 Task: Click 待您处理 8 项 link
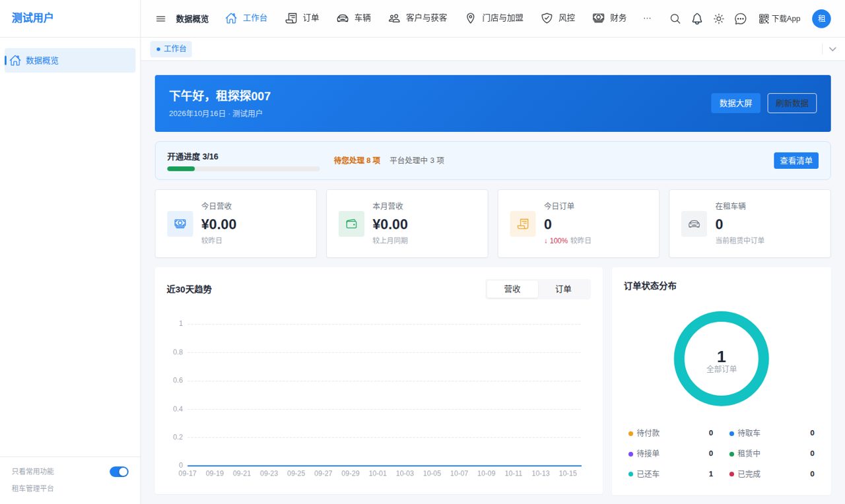pos(356,160)
